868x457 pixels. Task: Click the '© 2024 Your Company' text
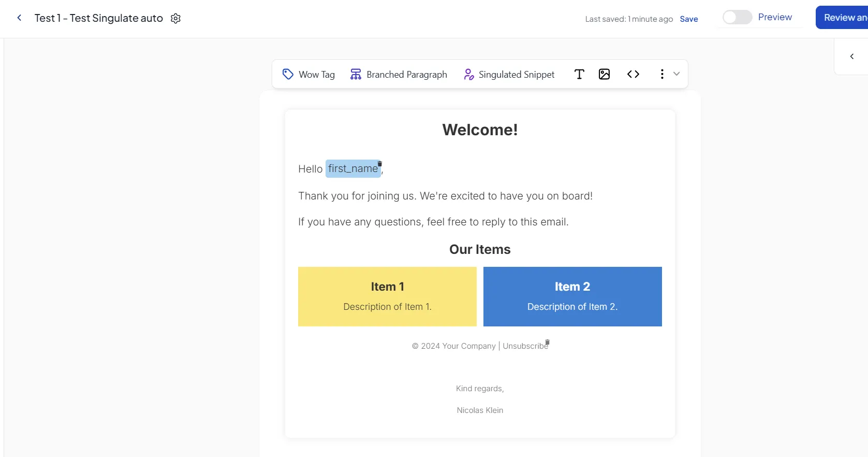point(453,346)
